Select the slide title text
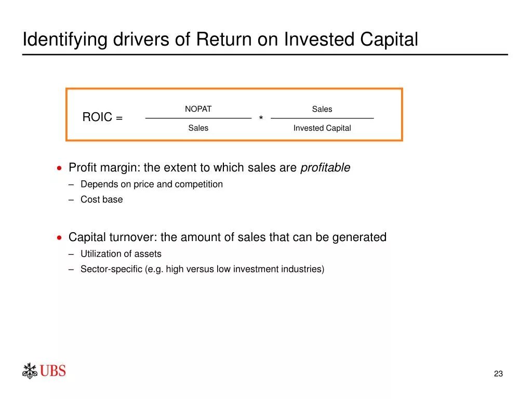Image resolution: width=532 pixels, height=399 pixels. point(220,39)
